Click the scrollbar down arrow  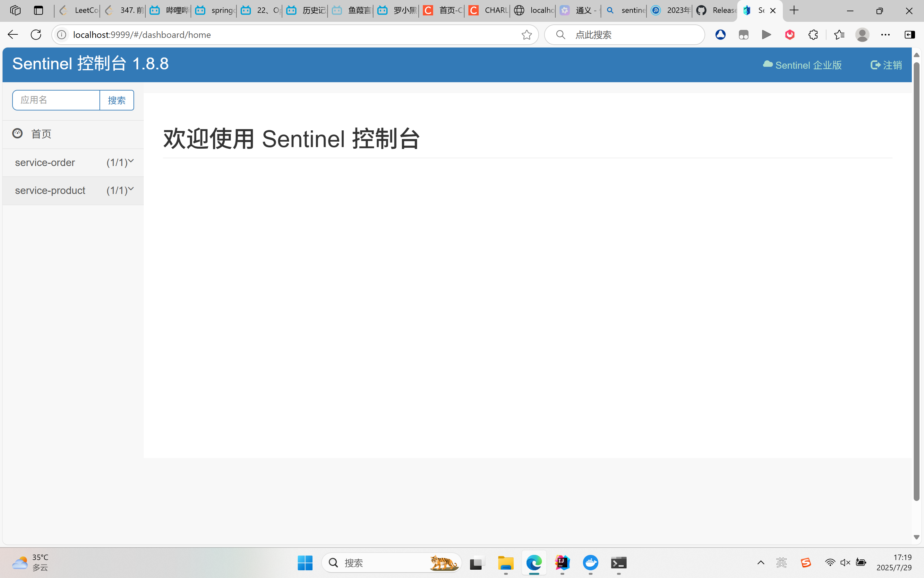(916, 537)
